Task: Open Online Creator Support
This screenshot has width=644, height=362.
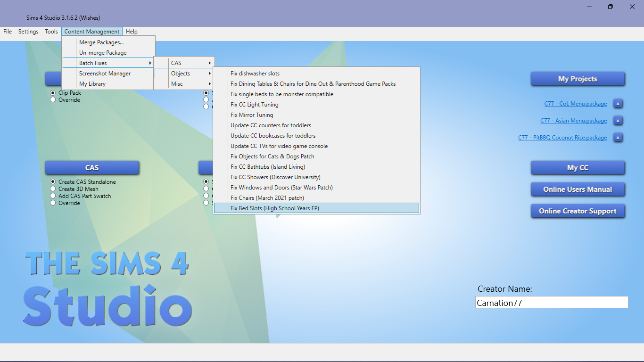Action: coord(578,211)
